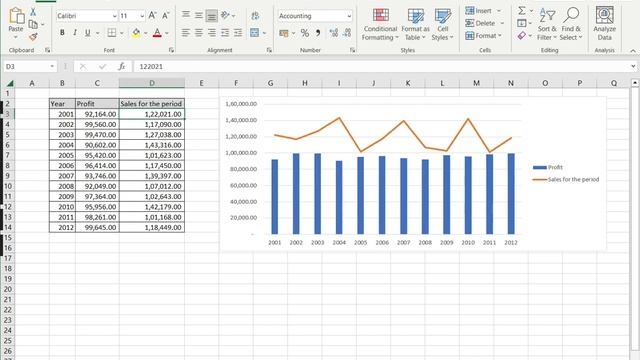
Task: Select the Profit header cell
Action: 97,104
